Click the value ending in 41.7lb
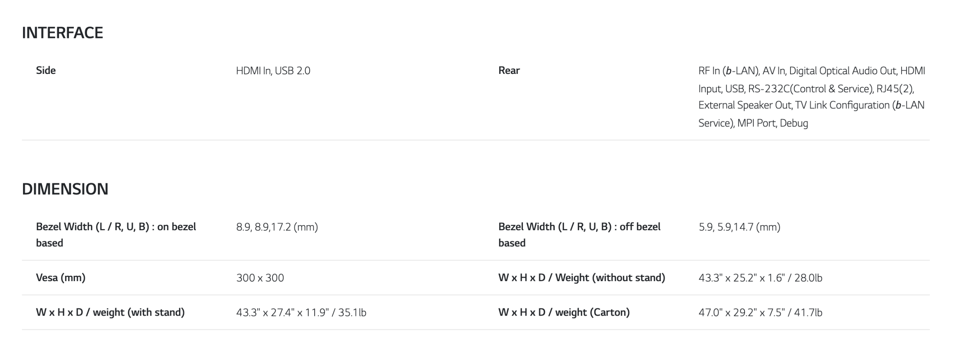This screenshot has height=360, width=980. click(x=760, y=313)
